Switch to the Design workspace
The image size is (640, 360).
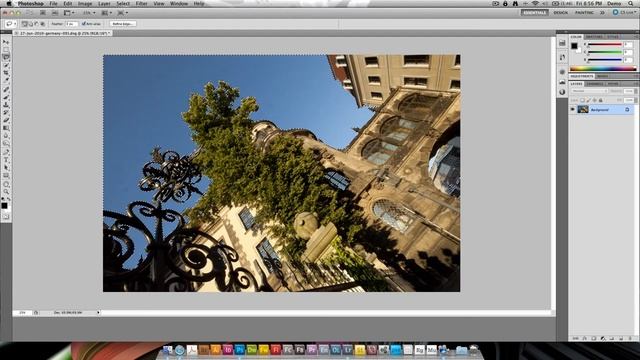(x=560, y=13)
